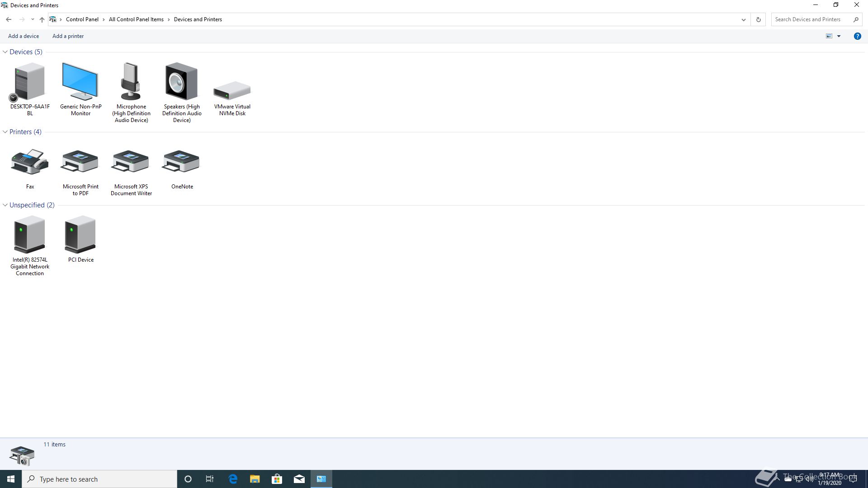This screenshot has height=488, width=868.
Task: Select the OneNote printer icon
Action: point(181,162)
